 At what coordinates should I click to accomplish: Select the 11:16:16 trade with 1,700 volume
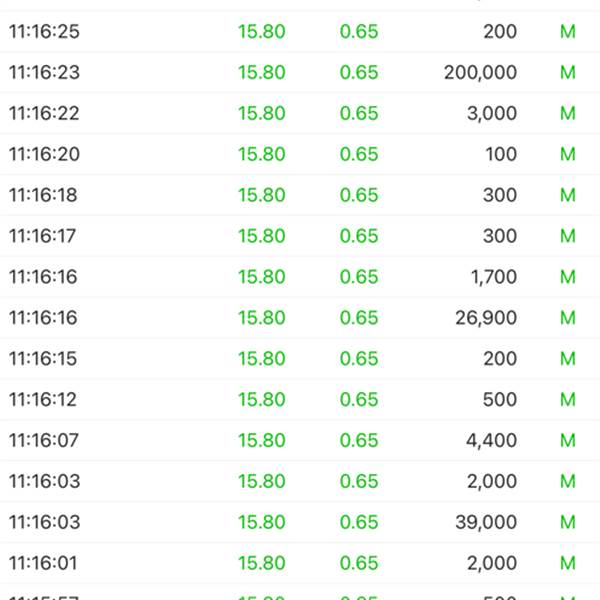click(300, 277)
